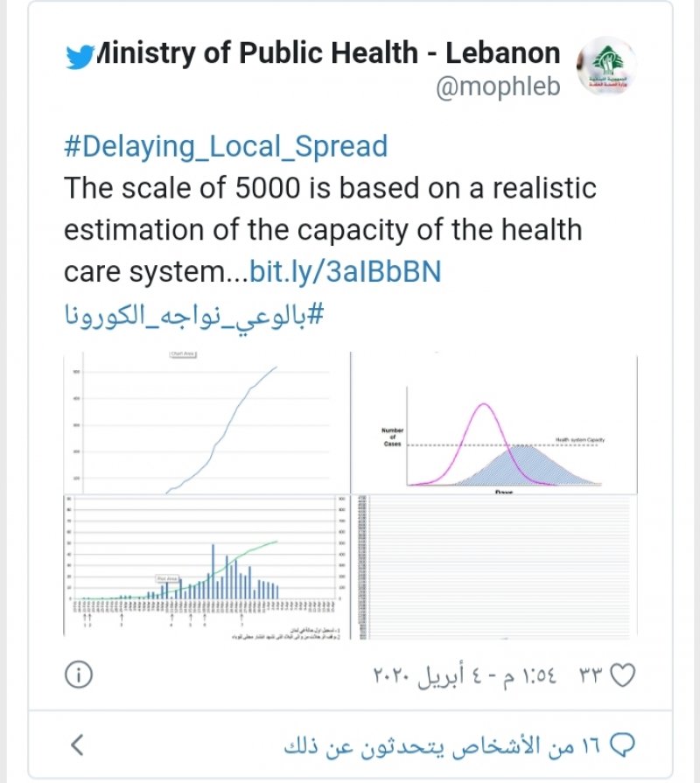Click the info icon below the charts
Viewport: 700px width, 783px height.
tap(79, 675)
